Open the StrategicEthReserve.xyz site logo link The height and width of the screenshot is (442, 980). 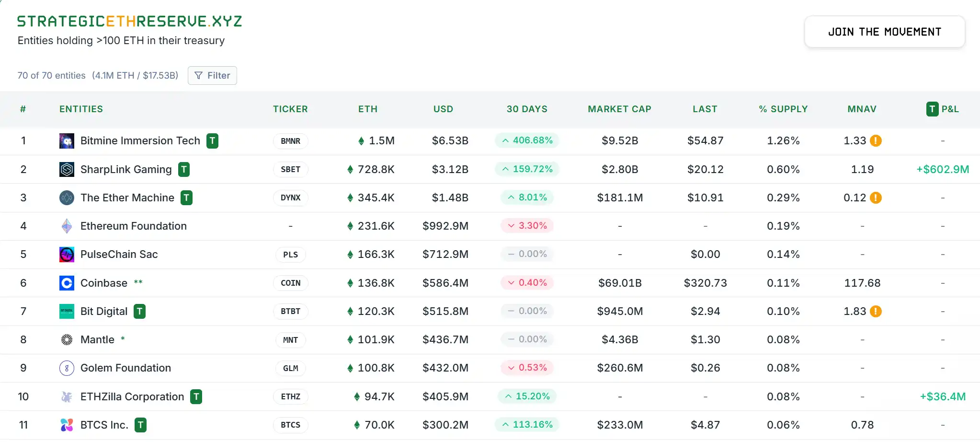click(129, 22)
